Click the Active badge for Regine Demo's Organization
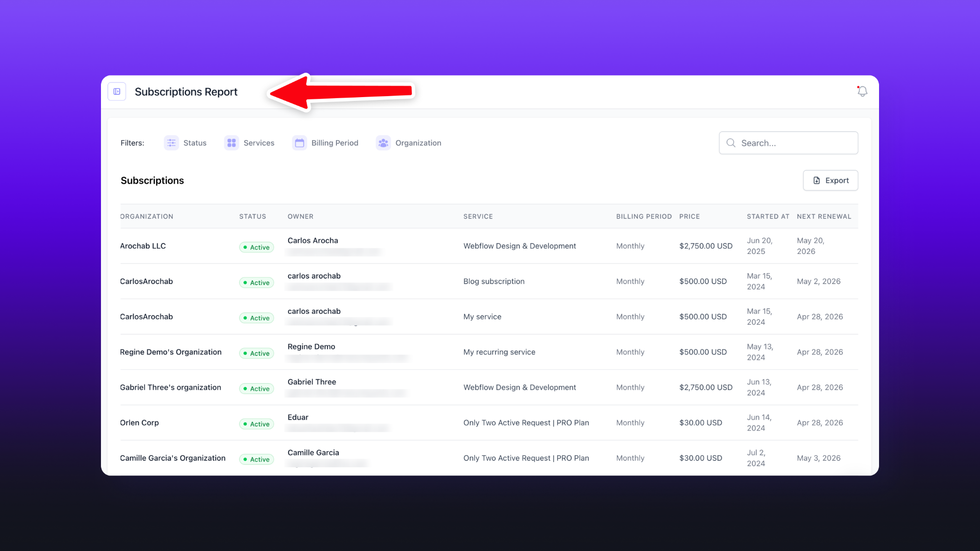The image size is (980, 551). [x=256, y=353]
